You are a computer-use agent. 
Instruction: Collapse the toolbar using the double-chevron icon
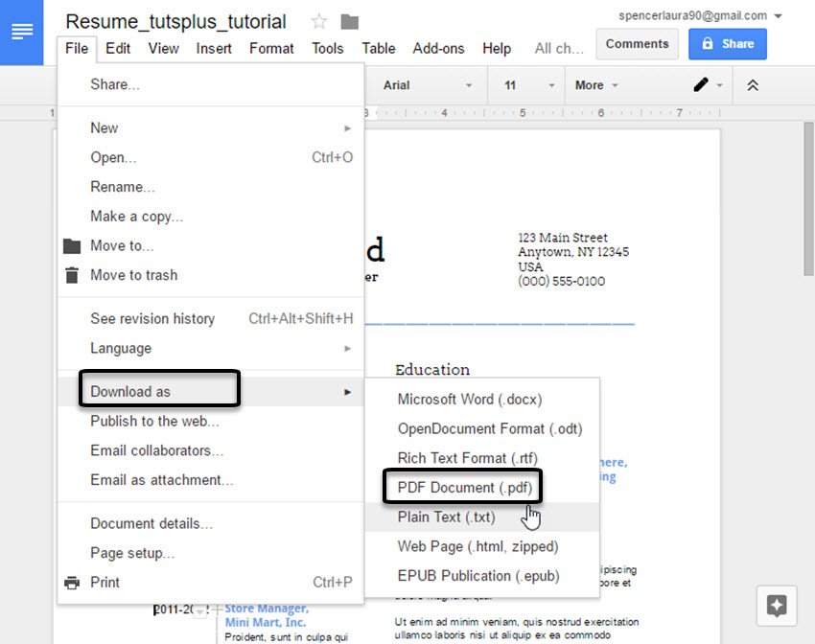point(753,85)
